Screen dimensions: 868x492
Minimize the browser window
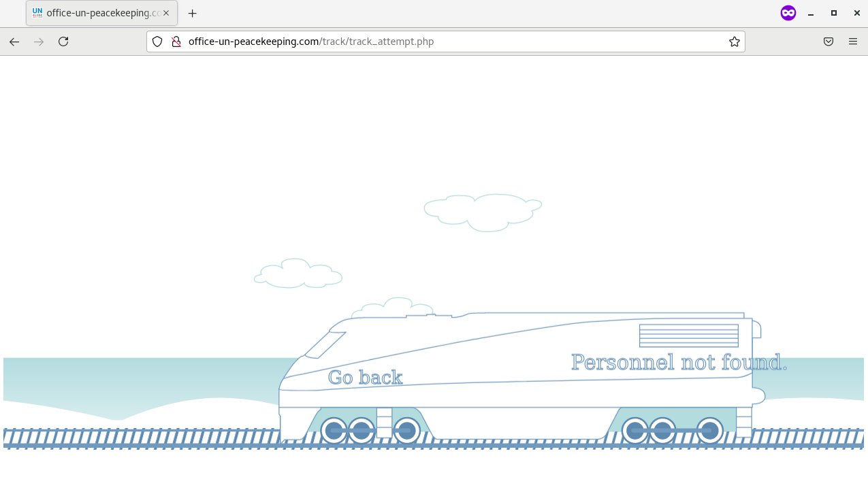click(811, 13)
